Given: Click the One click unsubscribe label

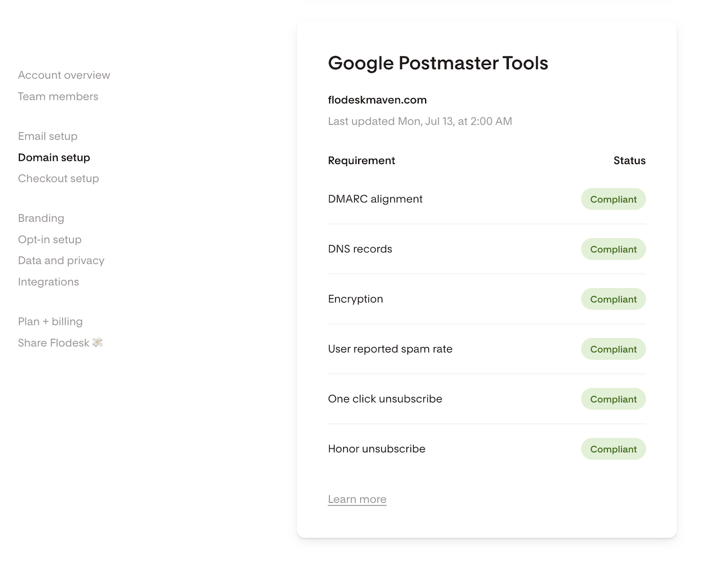Looking at the screenshot, I should [385, 399].
